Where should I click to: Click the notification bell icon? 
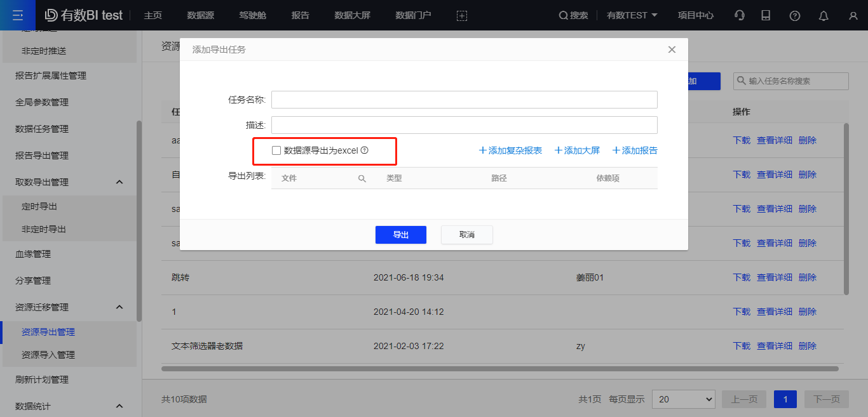point(824,15)
